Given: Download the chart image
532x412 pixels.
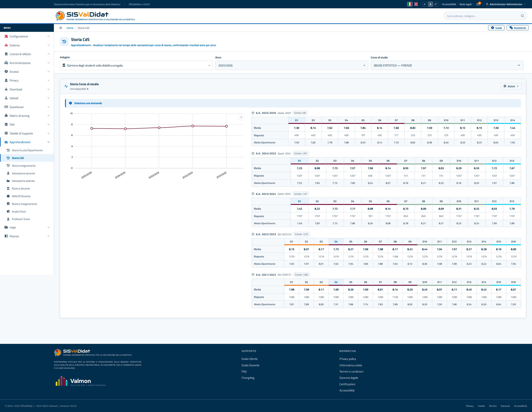Looking at the screenshot, I should pyautogui.click(x=241, y=117).
